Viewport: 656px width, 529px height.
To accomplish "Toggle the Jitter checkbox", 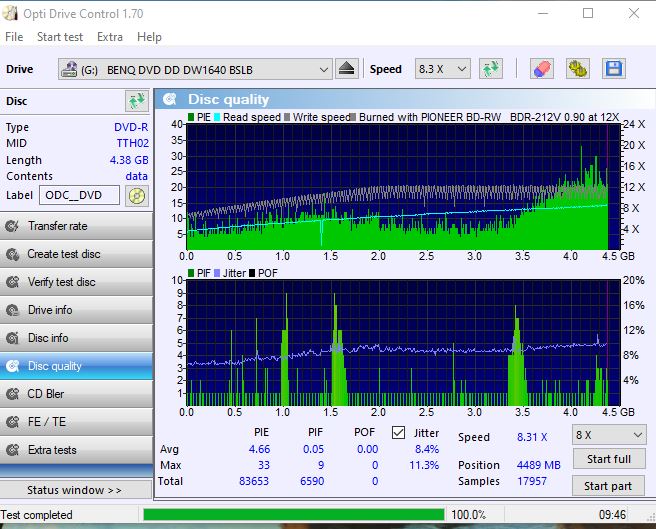I will coord(399,432).
